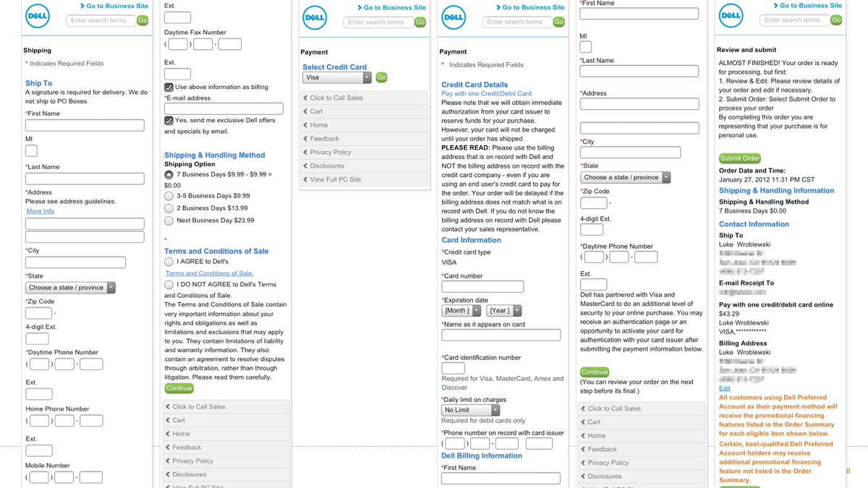Click Continue under the Visa and MasterCard authentication notice

595,372
